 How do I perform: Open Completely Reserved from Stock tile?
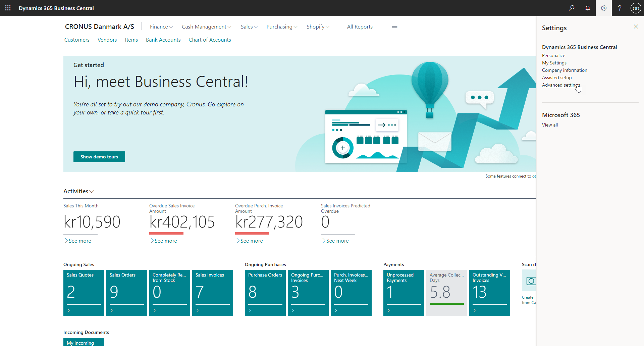tap(170, 293)
